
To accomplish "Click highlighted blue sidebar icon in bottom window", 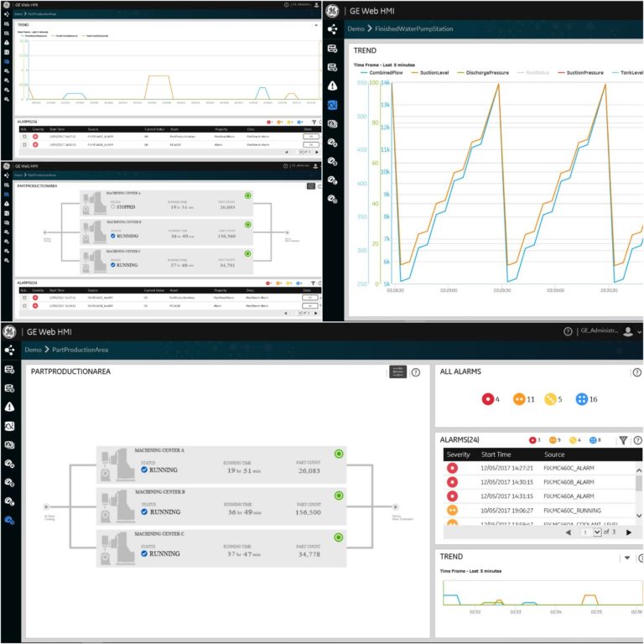I will pyautogui.click(x=9, y=521).
